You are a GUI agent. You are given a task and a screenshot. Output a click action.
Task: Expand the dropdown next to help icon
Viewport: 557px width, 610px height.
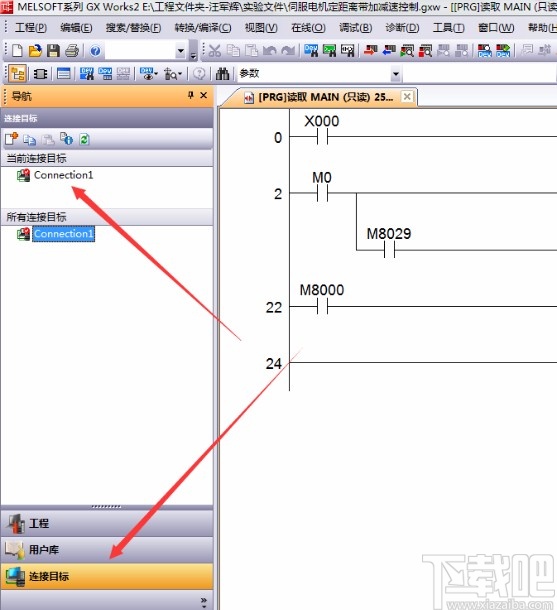point(180,51)
